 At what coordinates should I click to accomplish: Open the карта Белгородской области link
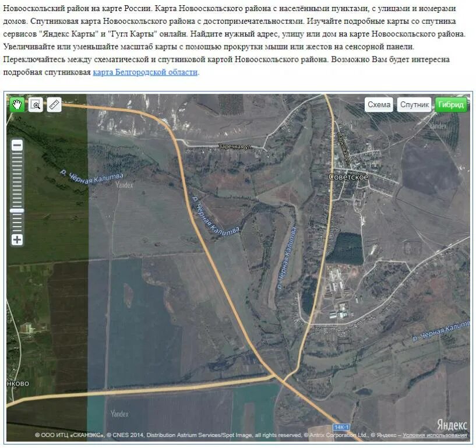point(146,72)
